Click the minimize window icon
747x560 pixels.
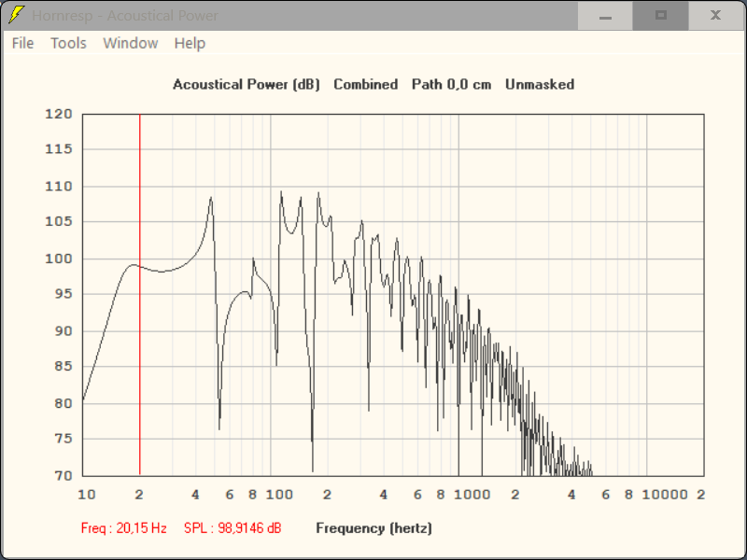click(x=604, y=16)
